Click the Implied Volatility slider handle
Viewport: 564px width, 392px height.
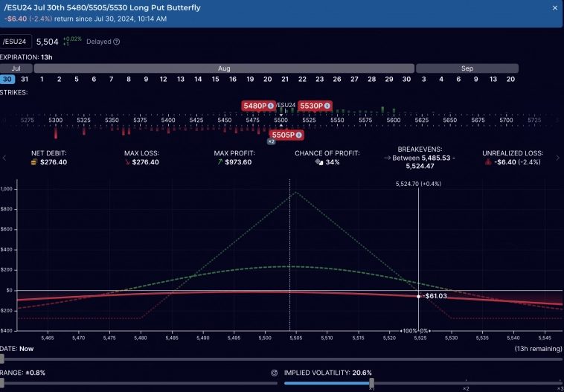click(x=371, y=383)
